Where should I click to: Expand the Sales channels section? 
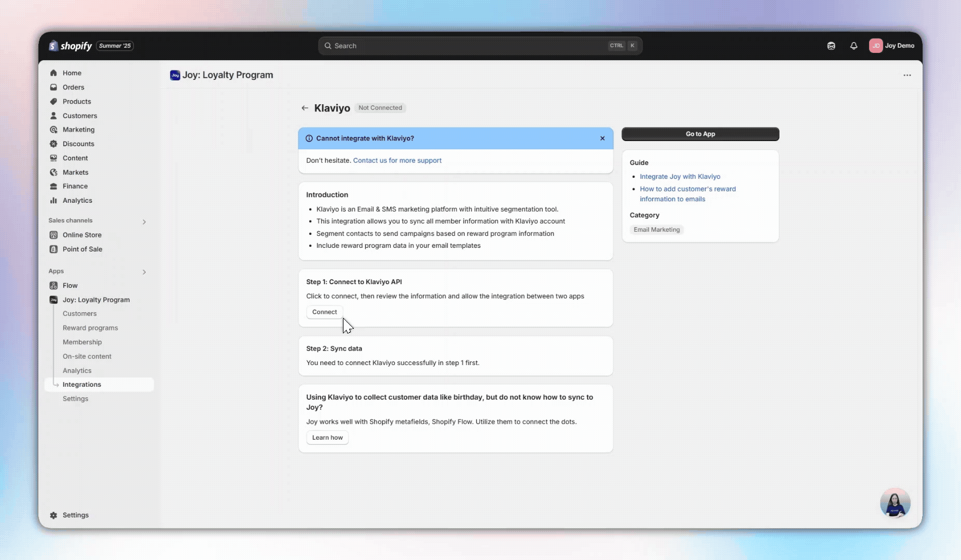[144, 222]
